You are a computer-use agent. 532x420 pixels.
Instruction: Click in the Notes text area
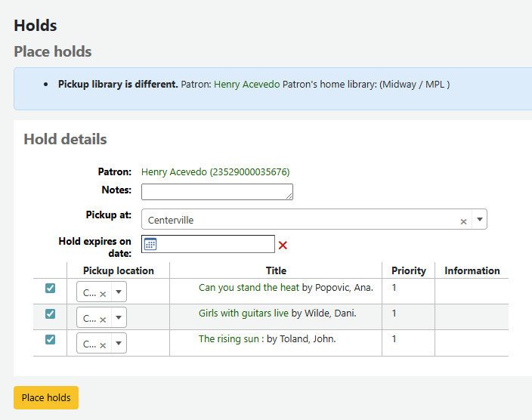(217, 192)
